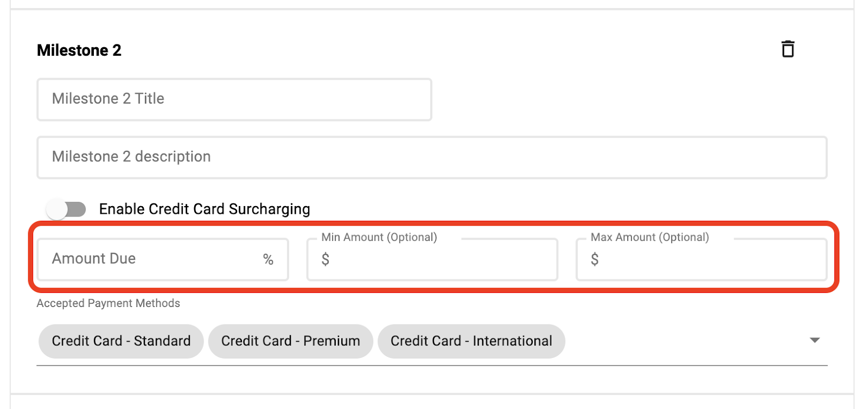868x409 pixels.
Task: Focus the Max Amount (Optional) field
Action: (701, 259)
